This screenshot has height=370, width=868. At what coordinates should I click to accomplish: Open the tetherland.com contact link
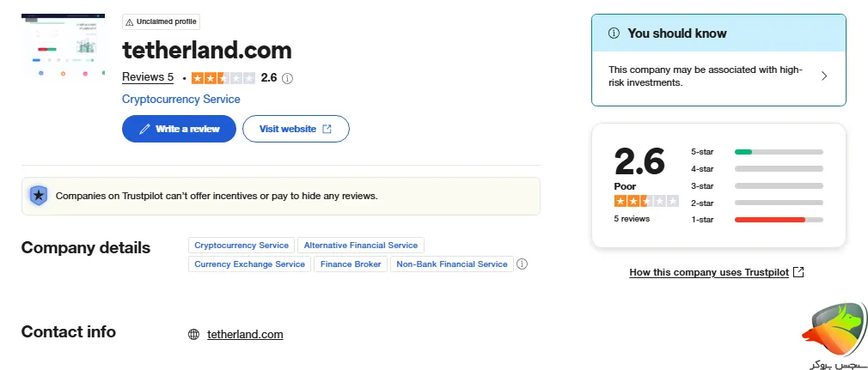[x=245, y=335]
